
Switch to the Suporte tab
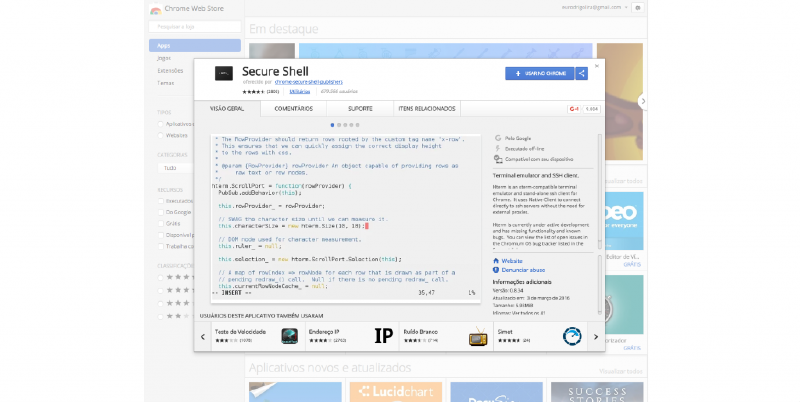(x=359, y=107)
